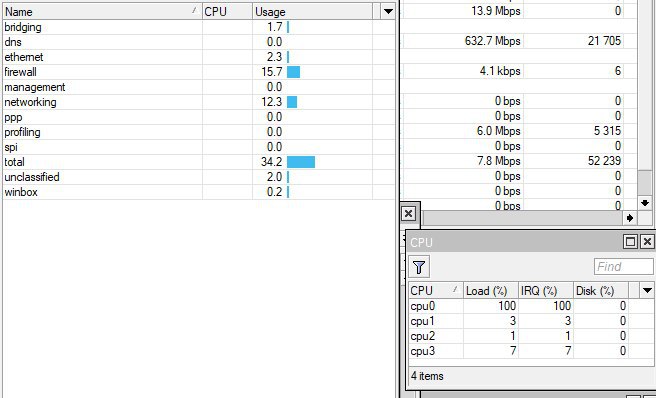The width and height of the screenshot is (656, 398).
Task: Select the ppp row
Action: [x=199, y=117]
